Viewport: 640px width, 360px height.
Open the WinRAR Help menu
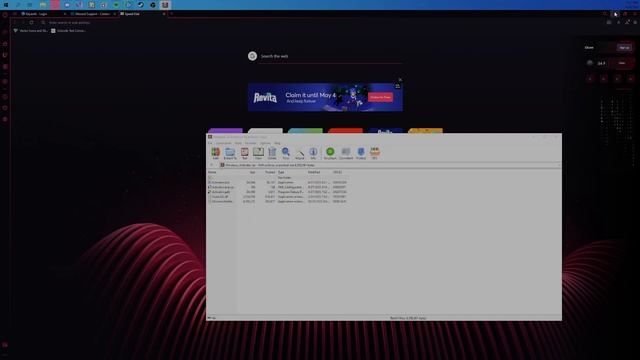click(x=278, y=143)
